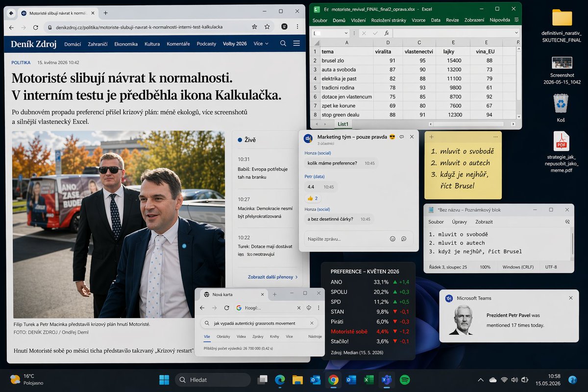Open Task View on the taskbar
The image size is (588, 392).
pyautogui.click(x=263, y=380)
